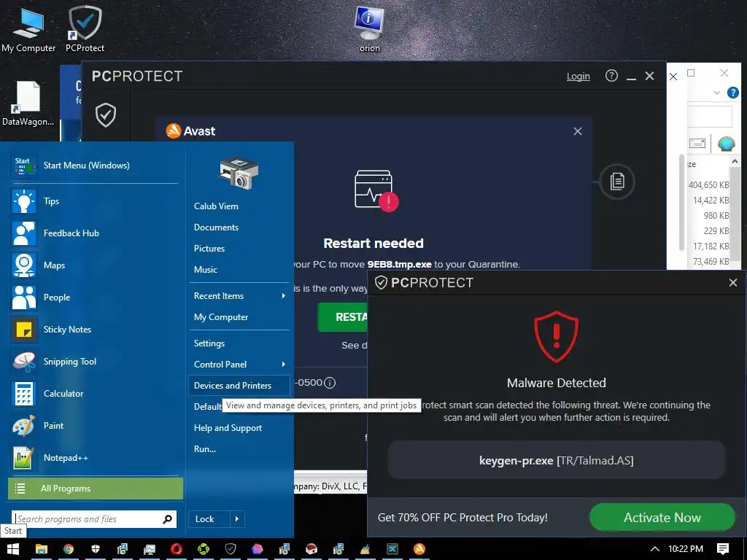
Task: Open Chrome from the taskbar
Action: tap(69, 549)
